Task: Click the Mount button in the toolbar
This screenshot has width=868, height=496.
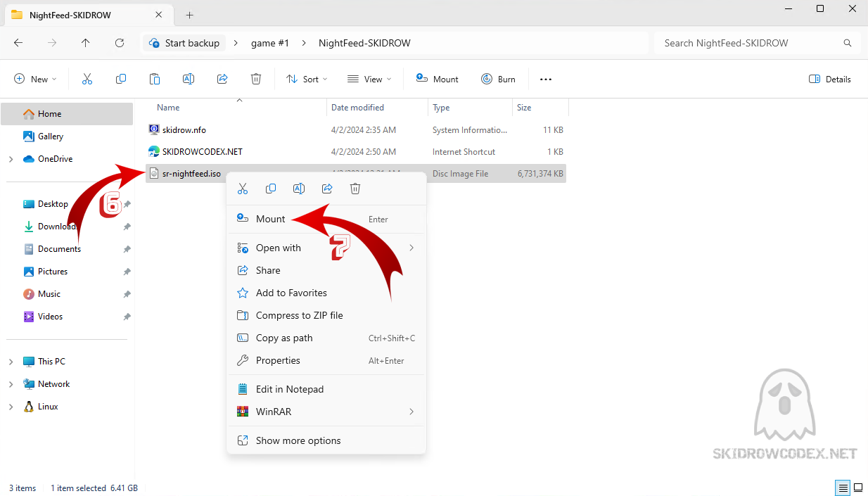Action: coord(437,80)
